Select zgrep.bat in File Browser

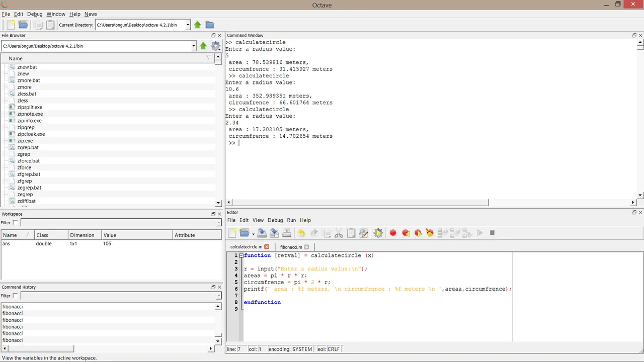tap(28, 147)
